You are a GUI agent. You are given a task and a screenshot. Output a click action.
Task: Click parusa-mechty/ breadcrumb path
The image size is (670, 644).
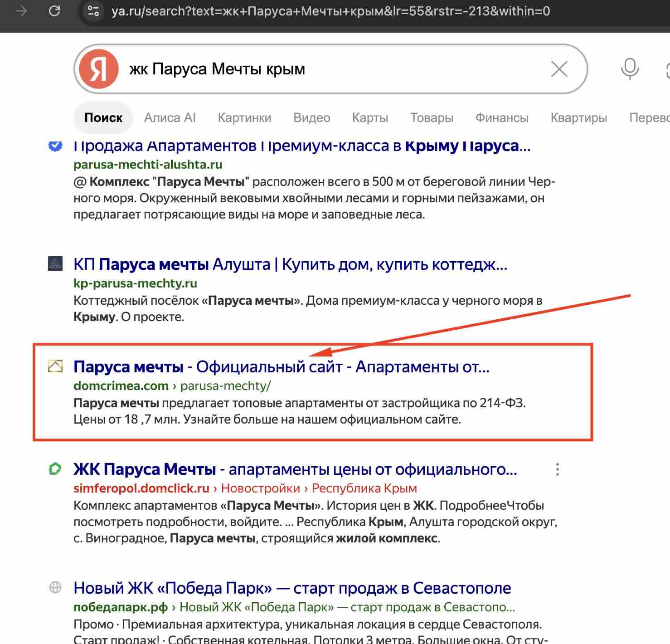click(226, 385)
